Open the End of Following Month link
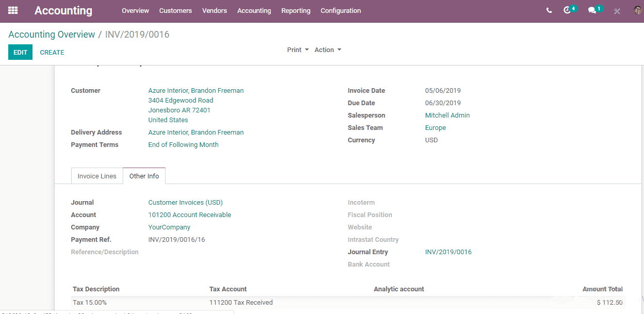Viewport: 644px width, 314px height. [x=183, y=145]
